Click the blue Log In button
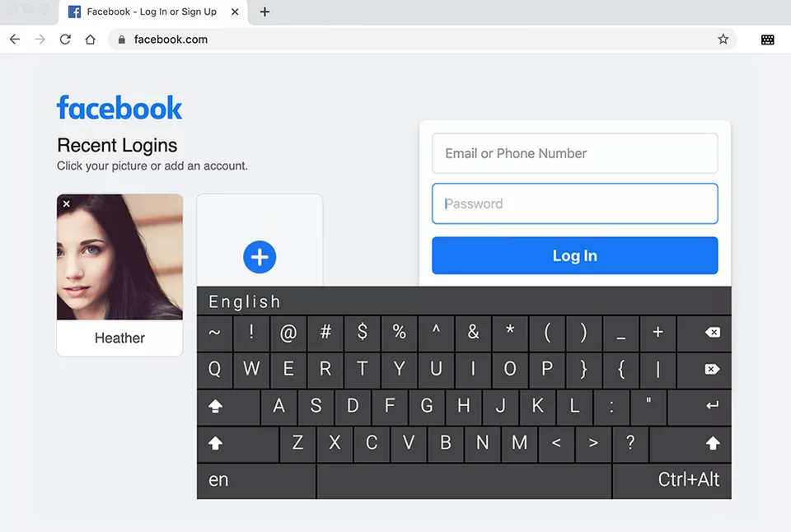Image resolution: width=791 pixels, height=532 pixels. point(574,256)
